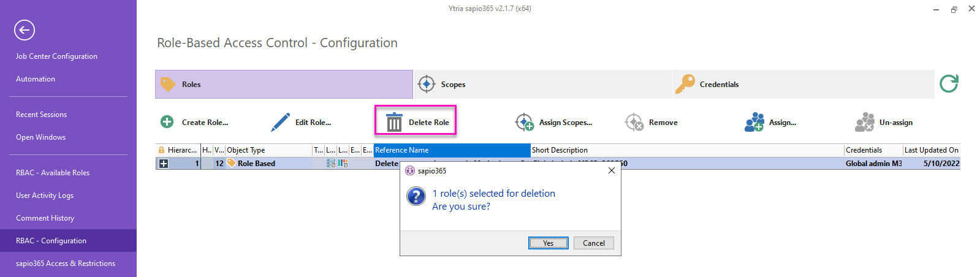The width and height of the screenshot is (980, 277).
Task: Click the Short Description column header
Action: [x=687, y=150]
